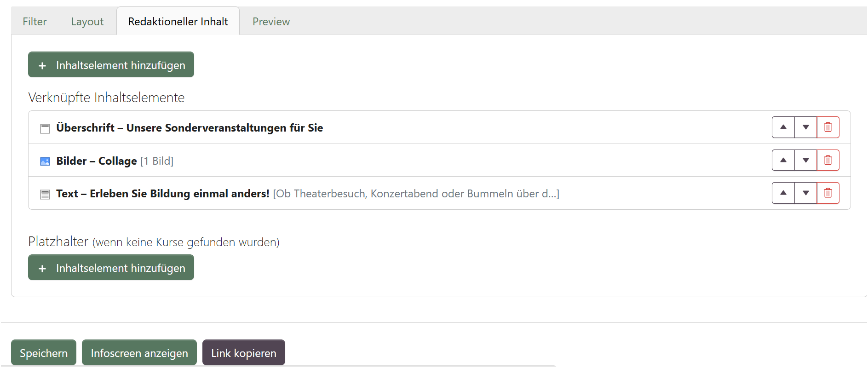Move Überschrift element up
Image resolution: width=868 pixels, height=368 pixels.
[x=783, y=127]
